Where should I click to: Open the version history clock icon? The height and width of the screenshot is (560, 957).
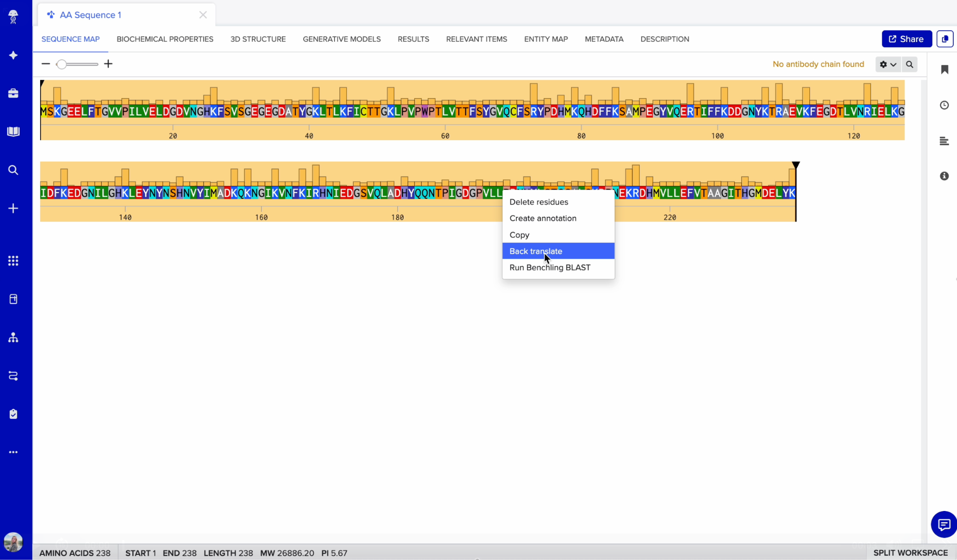[944, 105]
